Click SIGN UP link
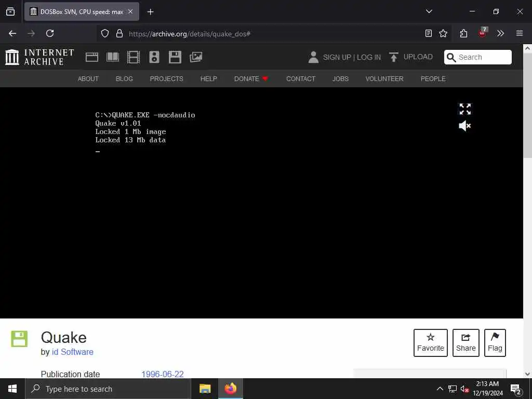The height and width of the screenshot is (399, 532). [337, 57]
